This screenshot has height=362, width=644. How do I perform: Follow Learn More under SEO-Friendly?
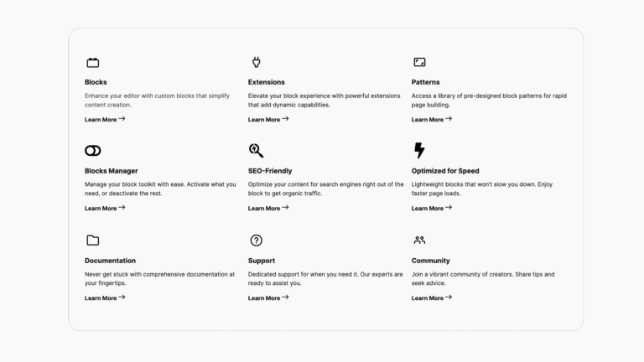268,208
